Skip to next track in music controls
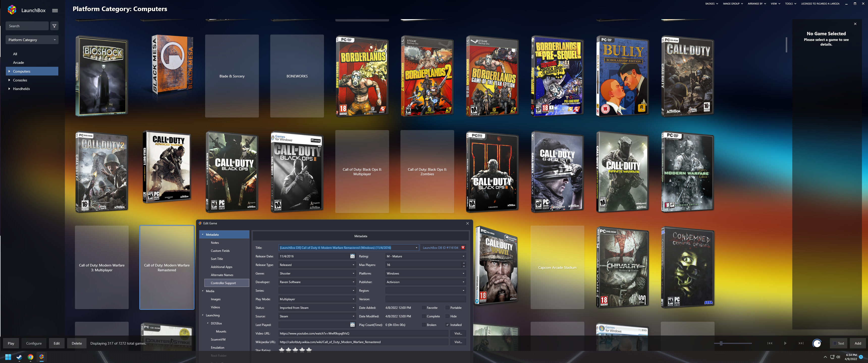The height and width of the screenshot is (363, 868). tap(801, 344)
